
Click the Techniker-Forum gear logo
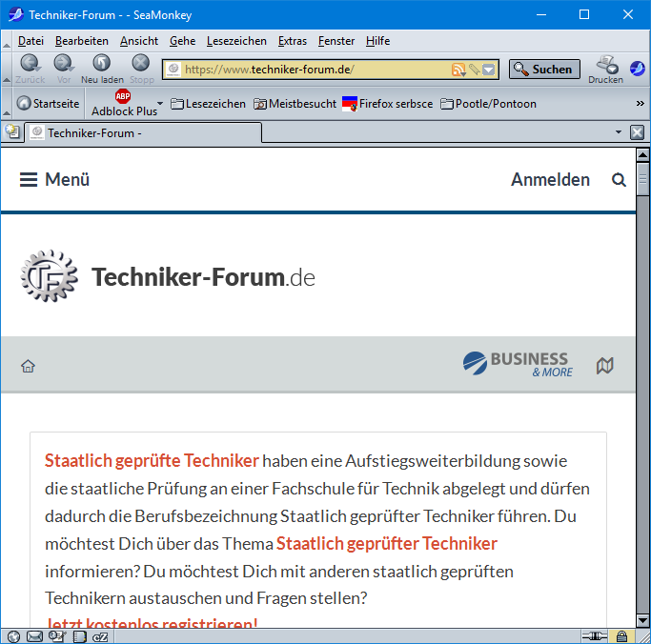click(x=49, y=276)
